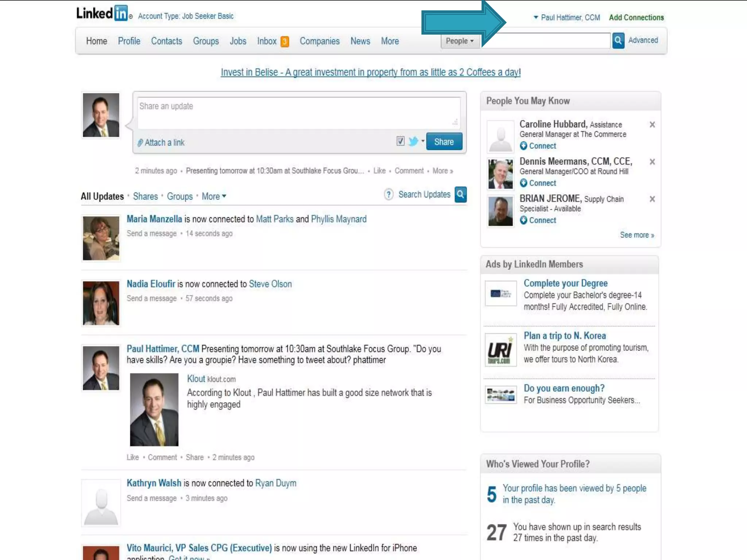Open the Companies navigation menu
The image size is (747, 560).
320,41
